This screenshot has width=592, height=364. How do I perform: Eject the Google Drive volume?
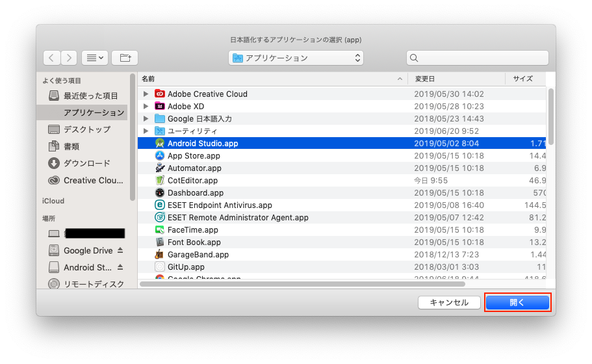coord(120,250)
